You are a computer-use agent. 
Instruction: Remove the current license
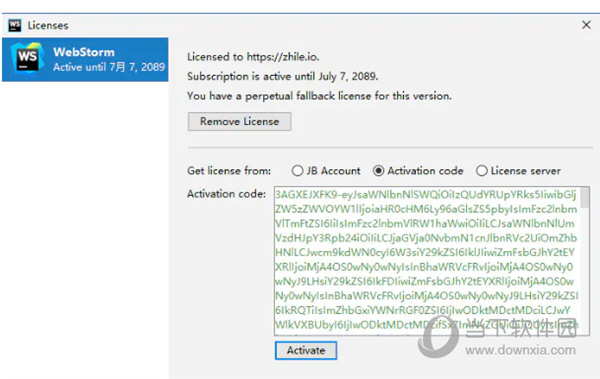pos(240,121)
